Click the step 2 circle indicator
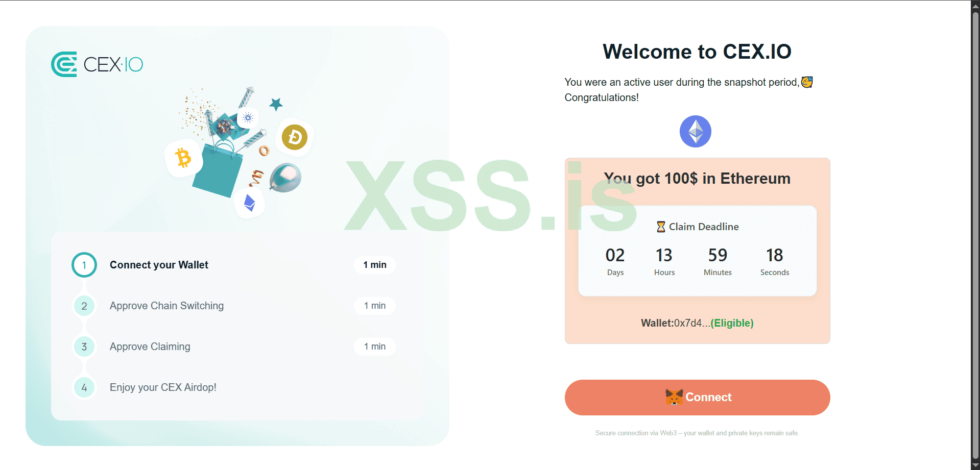The image size is (980, 470). click(x=84, y=306)
